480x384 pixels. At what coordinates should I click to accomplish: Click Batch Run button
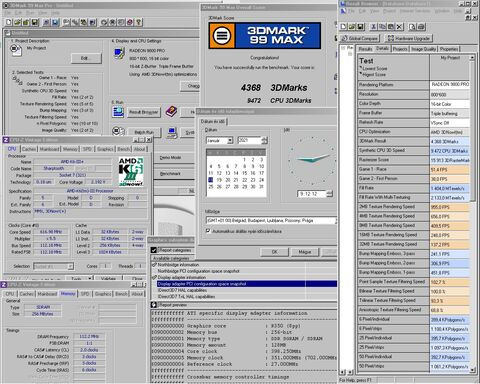point(144,132)
